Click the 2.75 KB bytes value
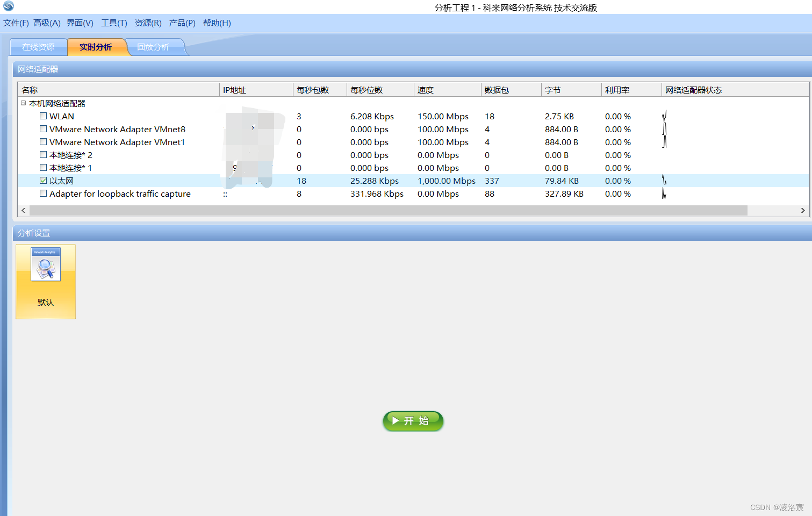 pyautogui.click(x=559, y=116)
